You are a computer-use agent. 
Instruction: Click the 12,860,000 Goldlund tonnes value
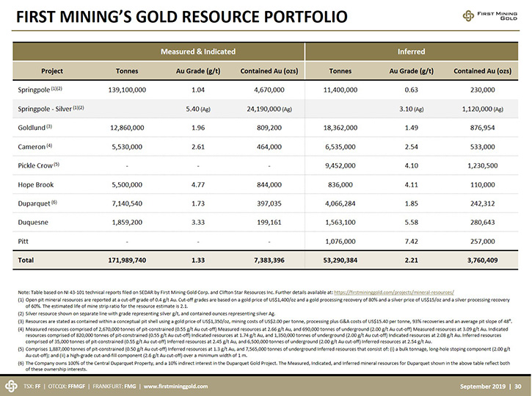pos(127,128)
